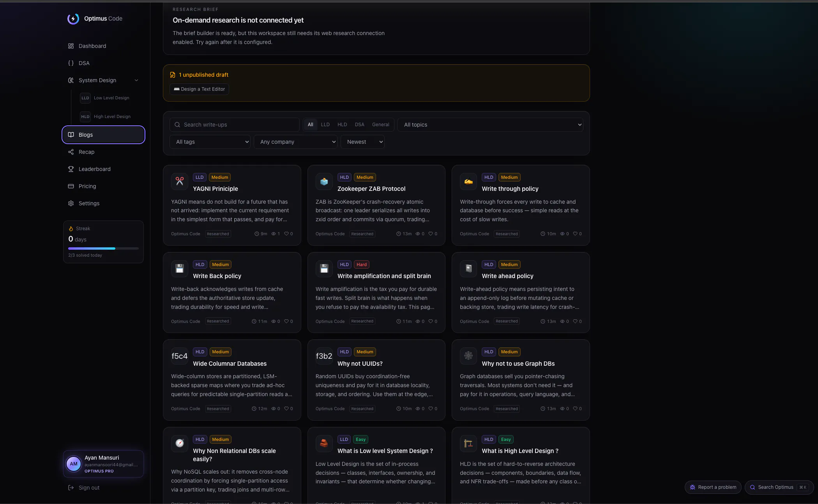
Task: Click heart icon on Zookeeper ZAB Protocol card
Action: point(431,234)
